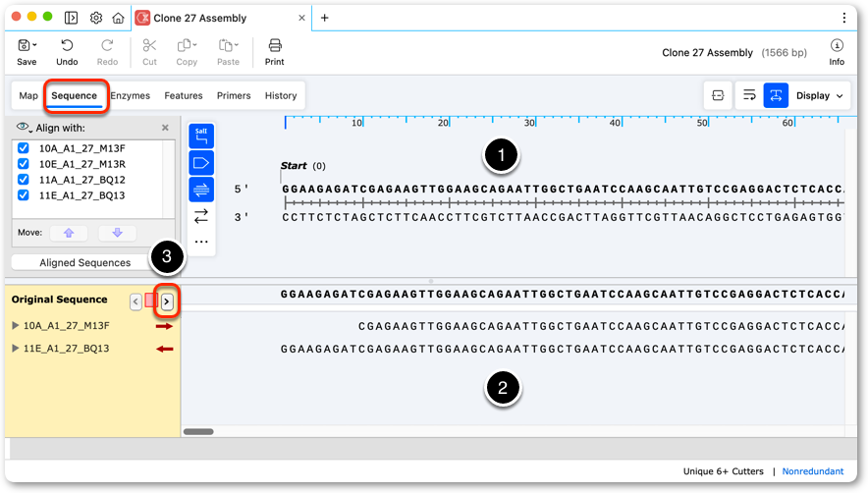Viewport: 868px width, 493px height.
Task: Open the vertical three-dot window menu
Action: point(844,18)
